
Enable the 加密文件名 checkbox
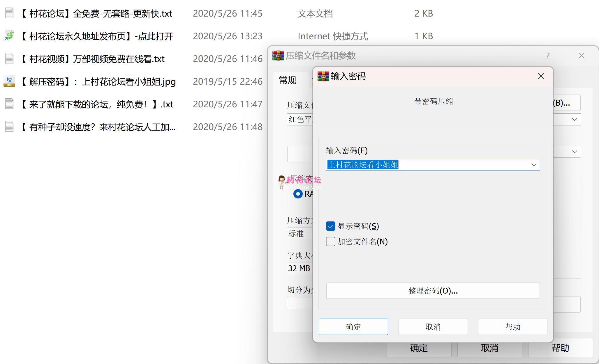click(331, 242)
